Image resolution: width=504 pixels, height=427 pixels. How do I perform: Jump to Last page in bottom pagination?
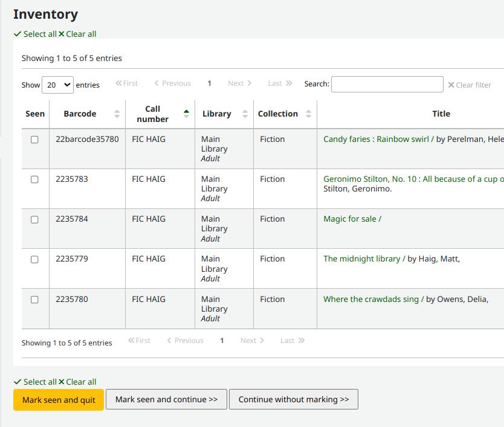[292, 341]
